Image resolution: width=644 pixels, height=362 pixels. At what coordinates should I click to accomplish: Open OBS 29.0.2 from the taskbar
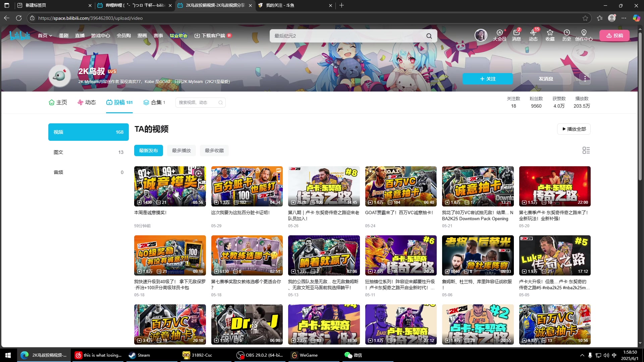tap(260, 355)
